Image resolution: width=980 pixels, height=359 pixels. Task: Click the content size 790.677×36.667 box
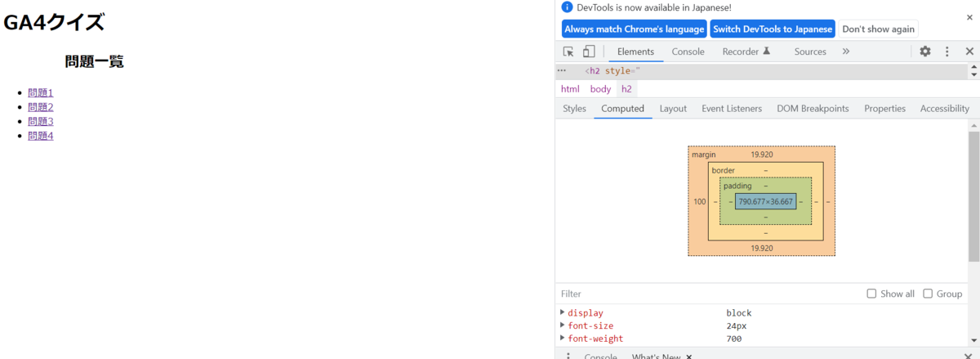point(765,201)
